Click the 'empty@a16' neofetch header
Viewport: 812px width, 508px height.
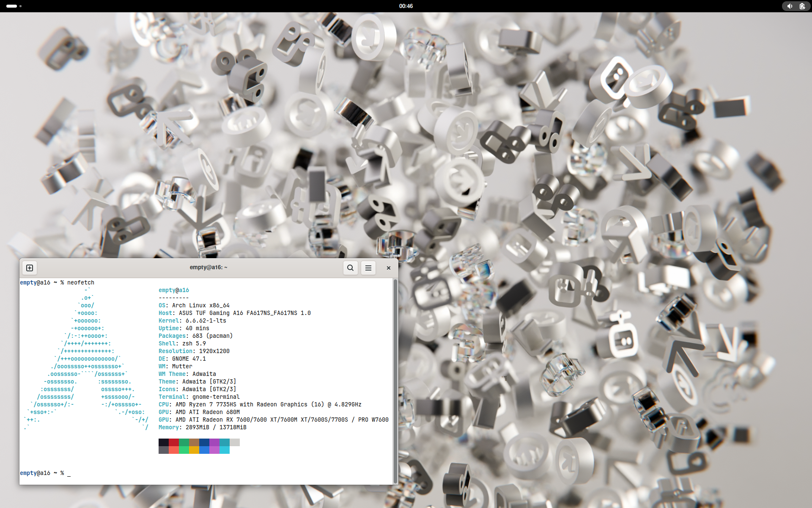(x=174, y=290)
